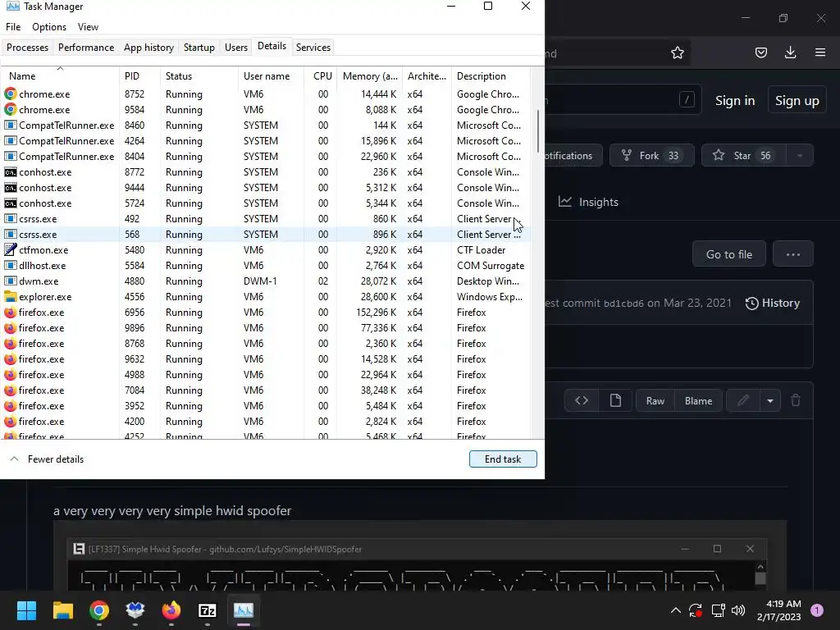Screen dimensions: 840x630
Task: Open the commit History link
Action: click(x=773, y=304)
